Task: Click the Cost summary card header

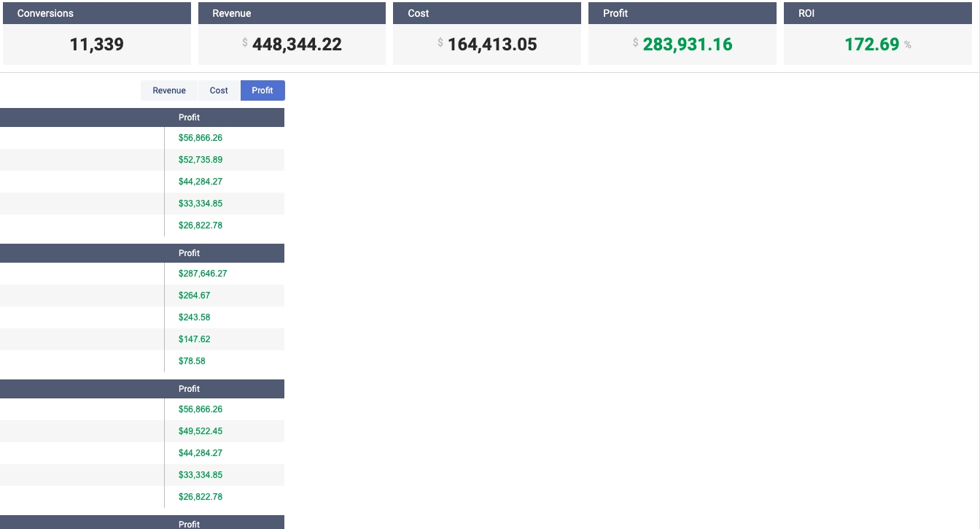Action: 487,13
